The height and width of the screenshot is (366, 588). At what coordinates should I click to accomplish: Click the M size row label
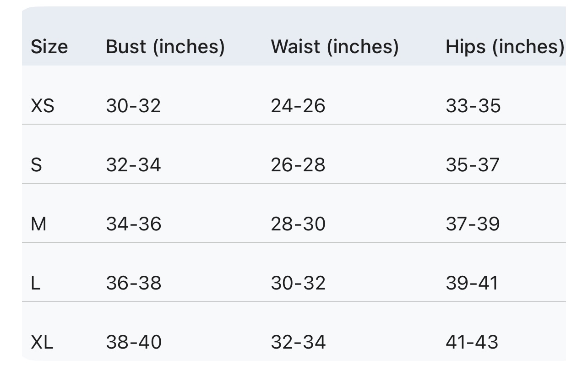click(38, 224)
